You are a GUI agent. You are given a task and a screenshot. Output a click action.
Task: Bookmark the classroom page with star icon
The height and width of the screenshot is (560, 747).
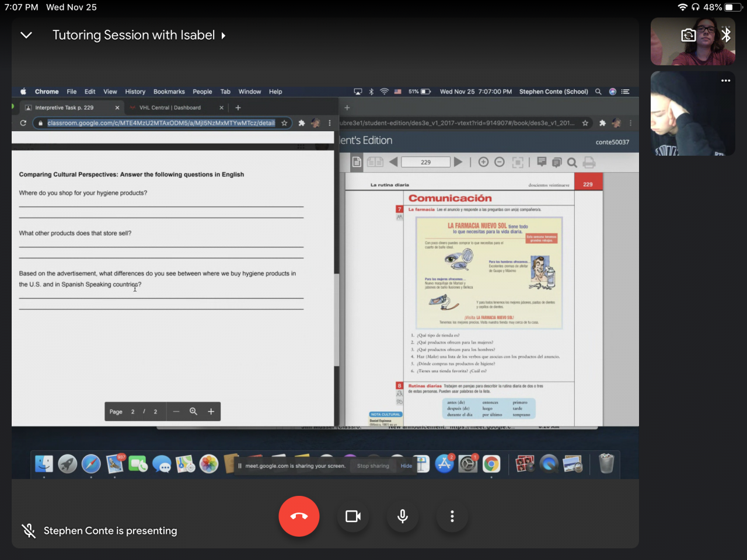284,123
